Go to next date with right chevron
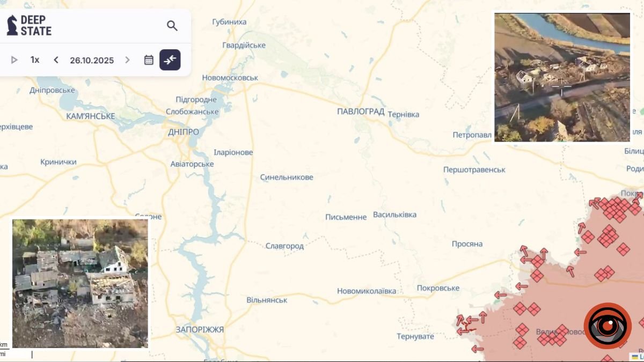Viewport: 644px width, 362px height. tap(127, 60)
